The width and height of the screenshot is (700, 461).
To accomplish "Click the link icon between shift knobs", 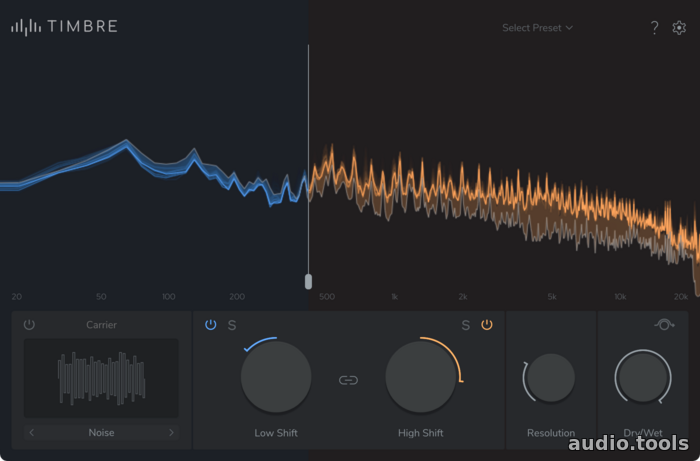I will click(348, 380).
